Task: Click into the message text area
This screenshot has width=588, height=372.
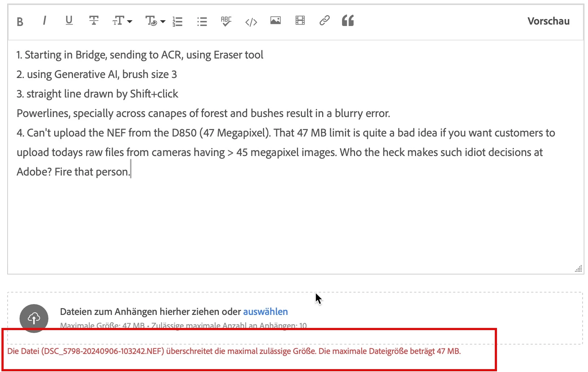Action: point(295,157)
